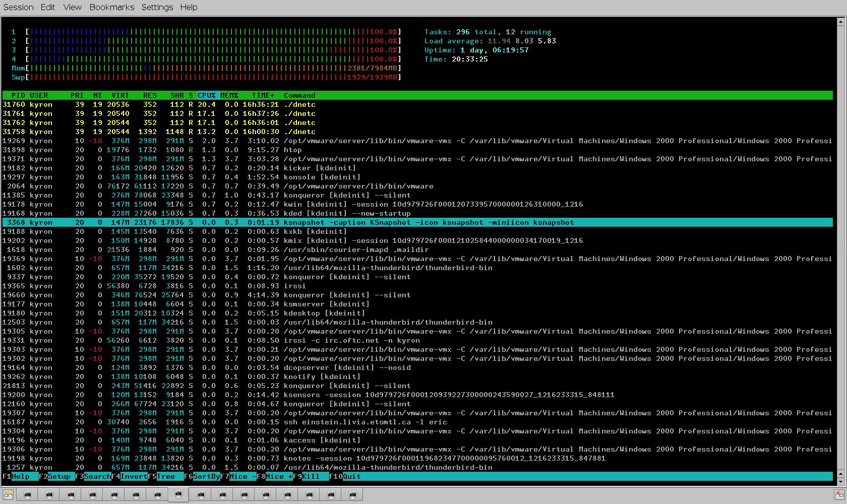The height and width of the screenshot is (504, 847).
Task: Switch to the second terminal session tab
Action: pyautogui.click(x=49, y=495)
